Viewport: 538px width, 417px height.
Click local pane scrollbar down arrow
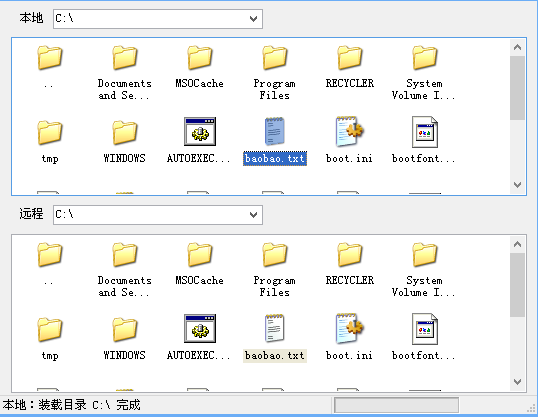point(517,185)
